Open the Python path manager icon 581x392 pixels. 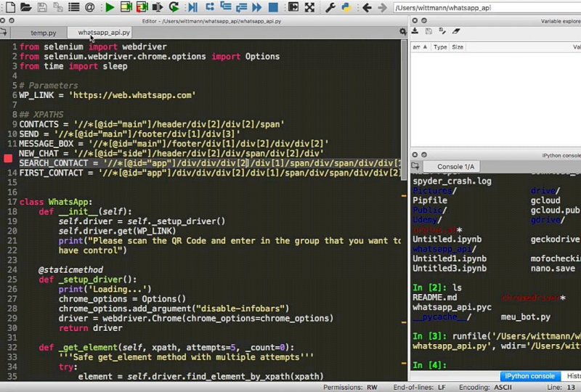pos(346,7)
